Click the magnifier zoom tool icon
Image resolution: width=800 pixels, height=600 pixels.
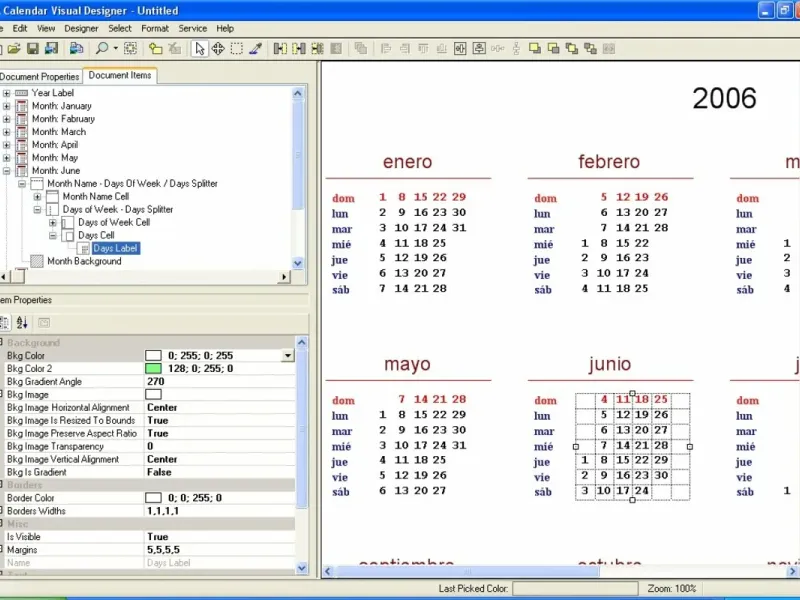click(x=102, y=48)
